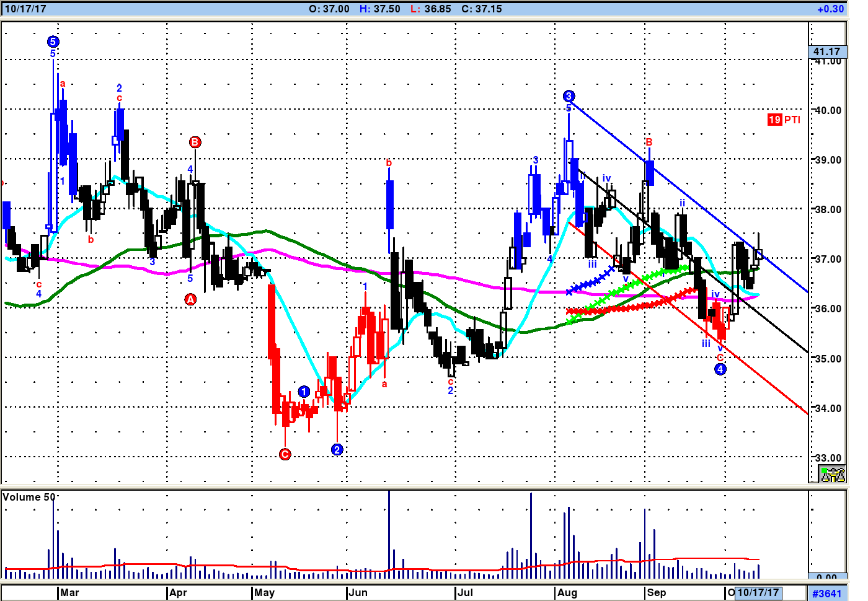Select the red circled C wave marker
The image size is (868, 601).
point(285,454)
